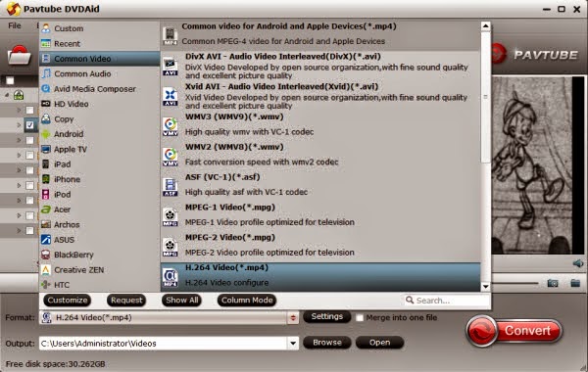Viewport: 588px width, 372px height.
Task: Open the Format dropdown arrow
Action: click(x=293, y=318)
